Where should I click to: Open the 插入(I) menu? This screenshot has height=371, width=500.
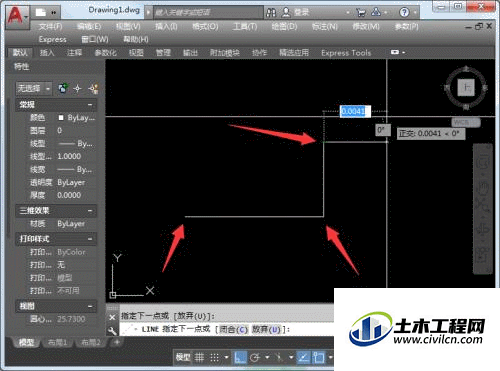pyautogui.click(x=166, y=26)
